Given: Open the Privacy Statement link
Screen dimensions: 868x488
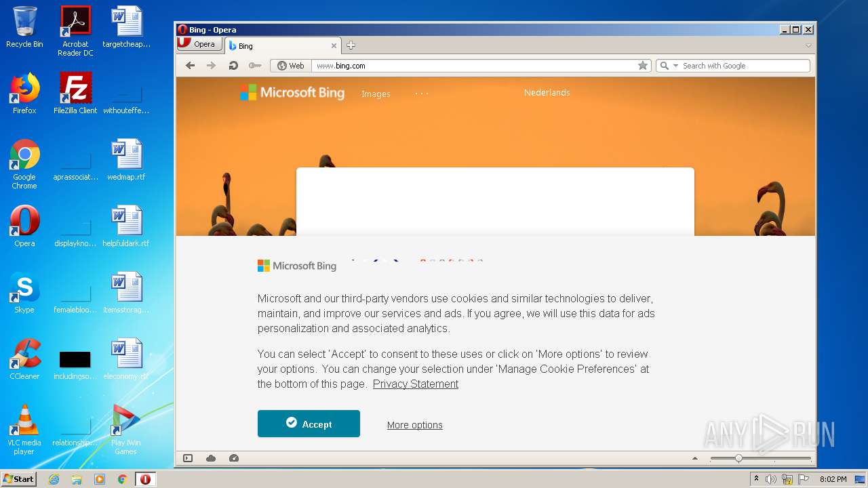Looking at the screenshot, I should coord(415,384).
